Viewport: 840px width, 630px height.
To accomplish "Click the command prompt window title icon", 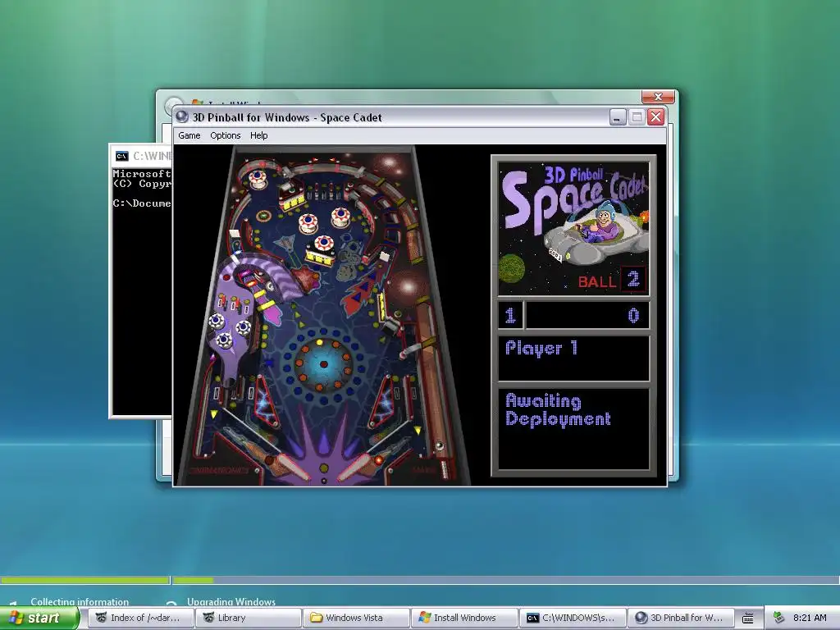I will point(121,156).
